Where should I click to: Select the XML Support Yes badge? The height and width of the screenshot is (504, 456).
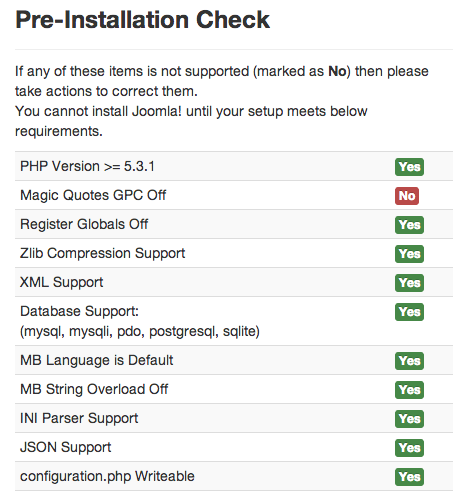[x=409, y=283]
